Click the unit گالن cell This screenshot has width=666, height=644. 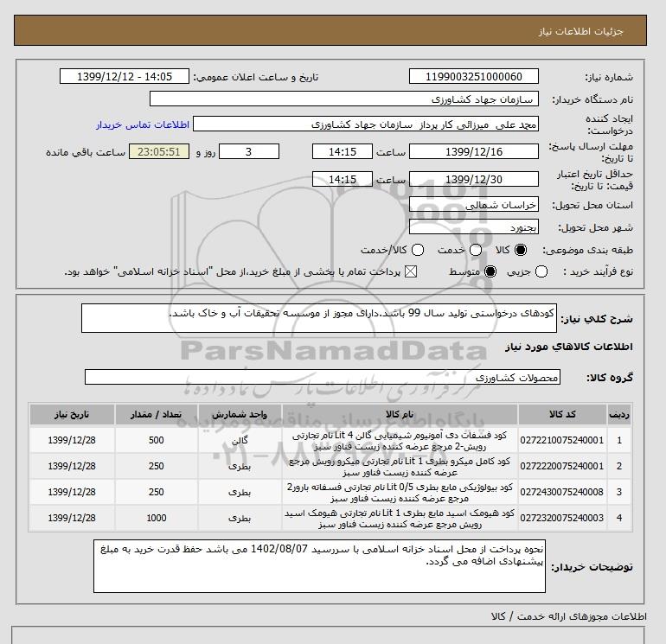coord(240,440)
